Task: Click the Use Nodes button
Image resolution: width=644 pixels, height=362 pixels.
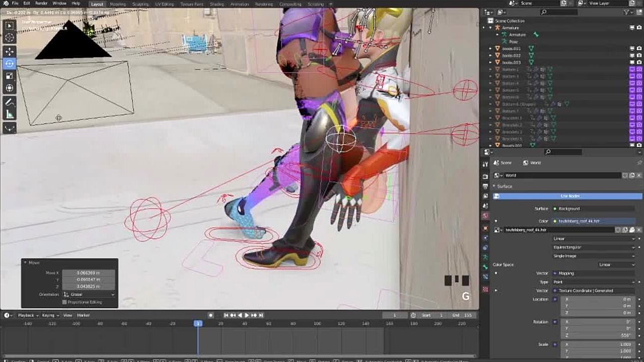Action: pyautogui.click(x=570, y=196)
